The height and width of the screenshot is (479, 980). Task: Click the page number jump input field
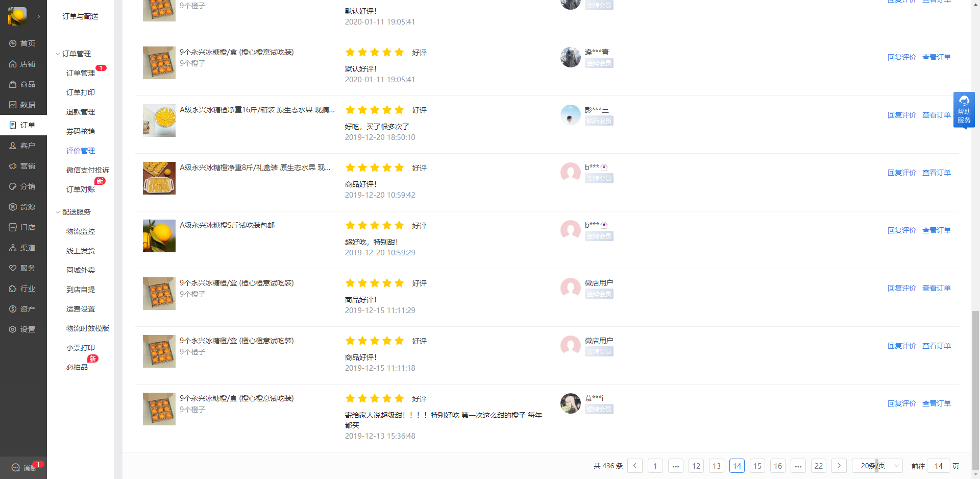[938, 466]
